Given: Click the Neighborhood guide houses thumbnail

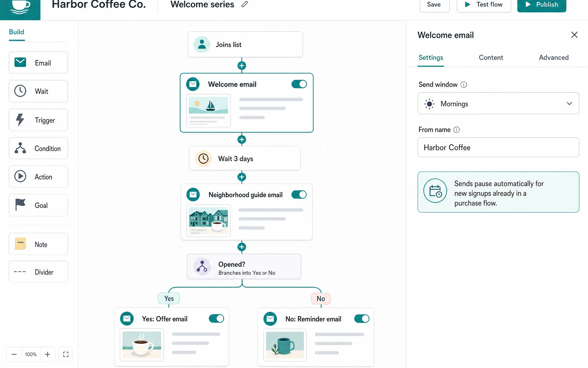Looking at the screenshot, I should (208, 221).
